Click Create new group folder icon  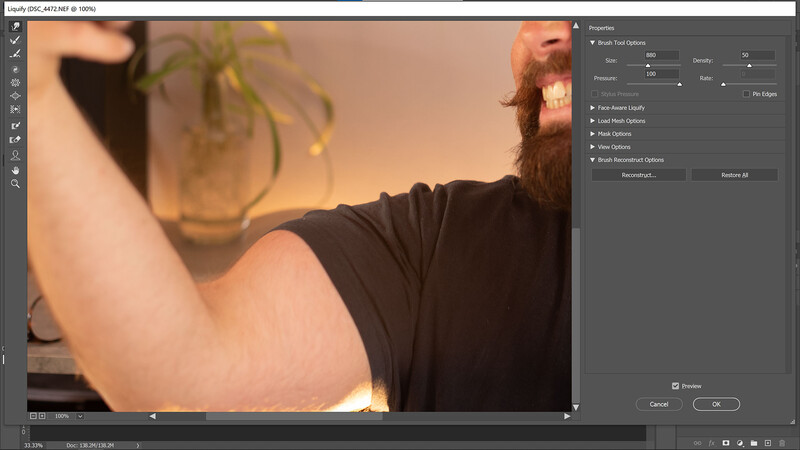[x=754, y=443]
